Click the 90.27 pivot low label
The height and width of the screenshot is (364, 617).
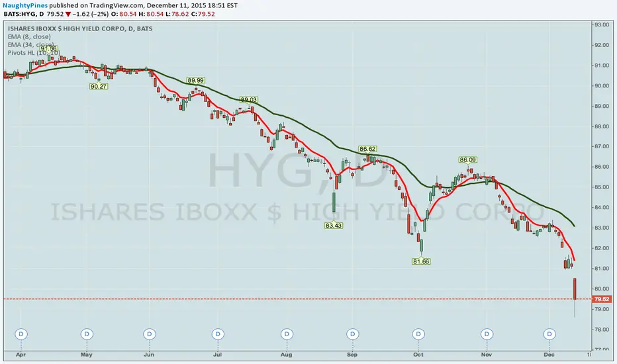(99, 86)
